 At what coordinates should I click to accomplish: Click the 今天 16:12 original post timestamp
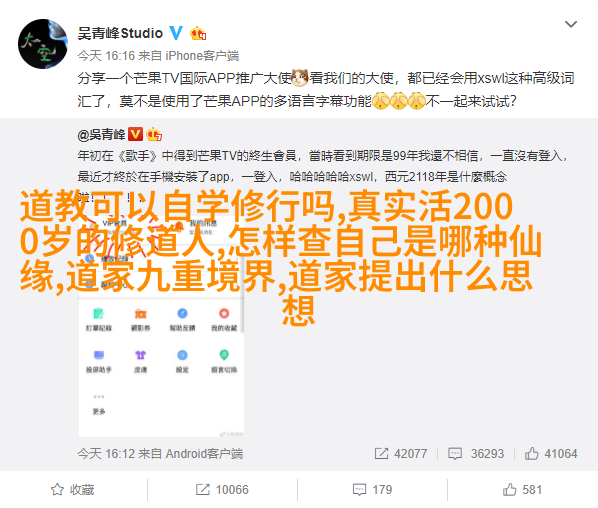[x=106, y=453]
